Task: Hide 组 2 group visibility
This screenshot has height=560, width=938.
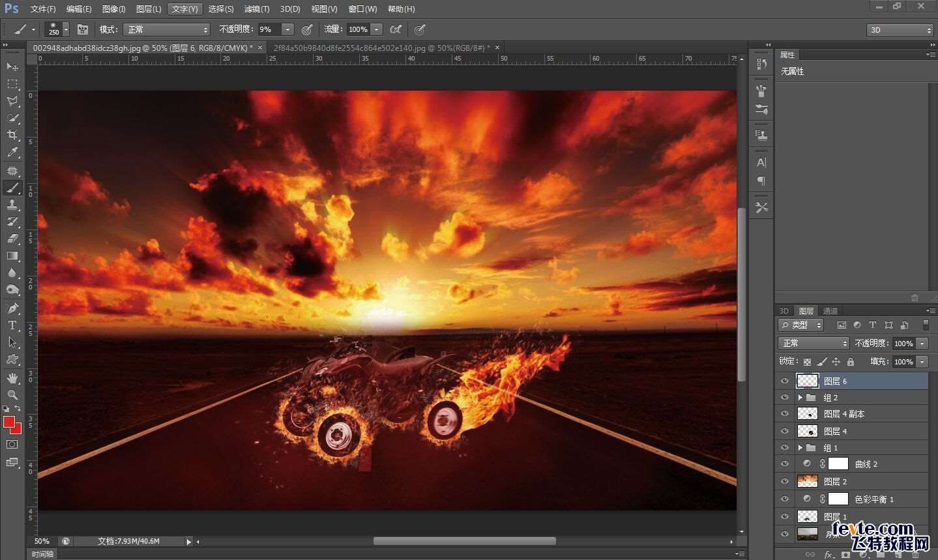Action: (x=785, y=397)
